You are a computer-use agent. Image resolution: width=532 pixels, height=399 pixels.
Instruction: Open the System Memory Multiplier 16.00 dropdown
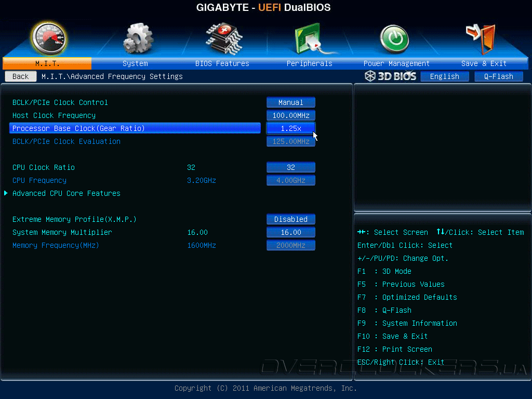tap(291, 232)
